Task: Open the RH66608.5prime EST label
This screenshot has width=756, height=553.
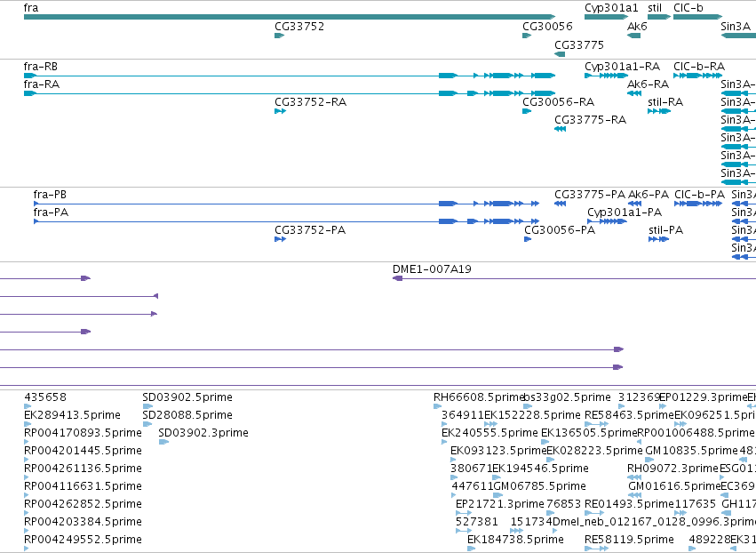Action: pyautogui.click(x=479, y=397)
